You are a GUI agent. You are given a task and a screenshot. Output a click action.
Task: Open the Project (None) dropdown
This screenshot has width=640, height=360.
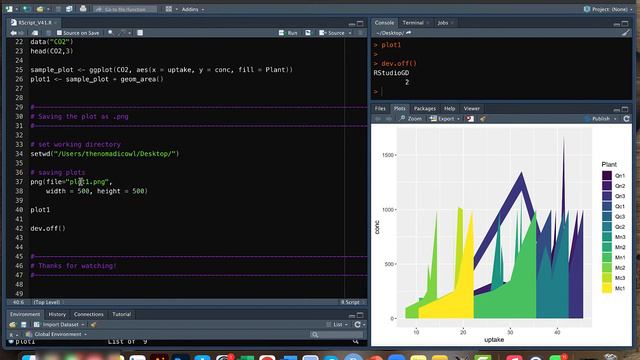click(x=608, y=9)
